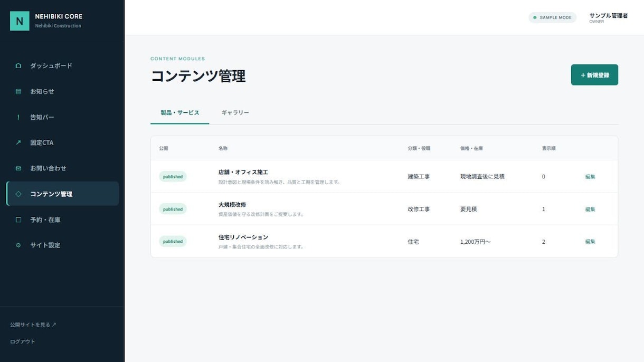
Task: Click the envelope icon beside お問い合わせ
Action: tap(18, 168)
